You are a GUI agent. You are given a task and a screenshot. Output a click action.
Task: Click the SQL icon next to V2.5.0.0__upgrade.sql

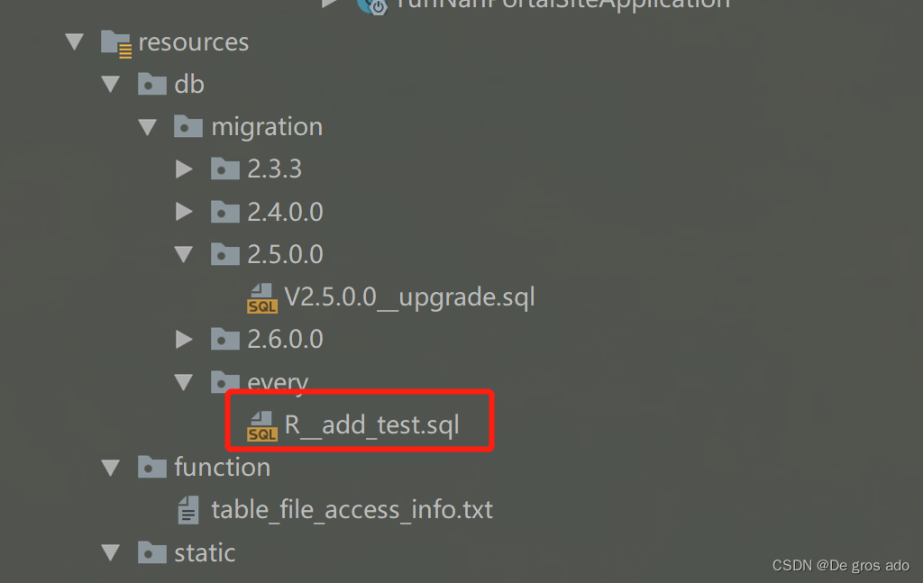pyautogui.click(x=261, y=297)
